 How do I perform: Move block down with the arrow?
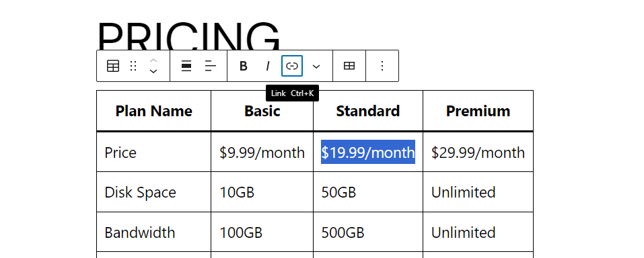pos(153,71)
